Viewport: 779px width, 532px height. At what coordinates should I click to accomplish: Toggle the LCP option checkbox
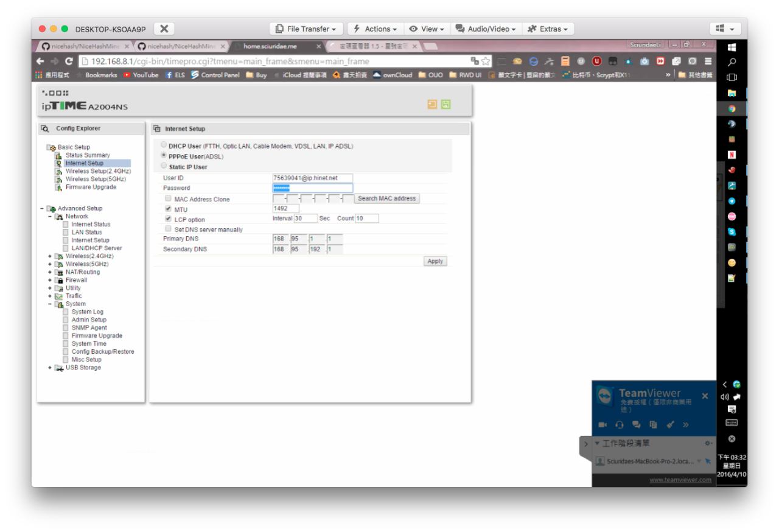pyautogui.click(x=168, y=219)
